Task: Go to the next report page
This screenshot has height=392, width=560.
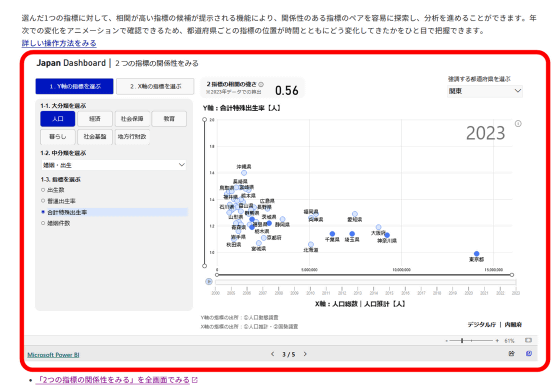Action: pos(305,354)
